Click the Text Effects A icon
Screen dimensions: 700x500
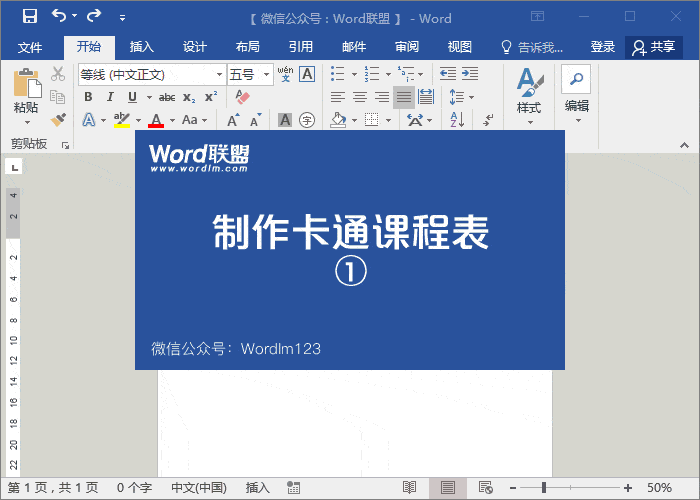89,120
